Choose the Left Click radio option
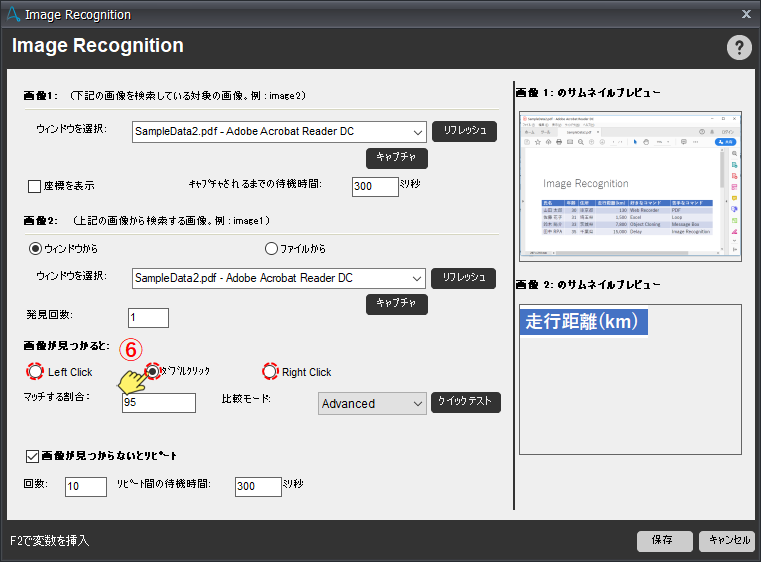Image resolution: width=761 pixels, height=562 pixels. 35,372
